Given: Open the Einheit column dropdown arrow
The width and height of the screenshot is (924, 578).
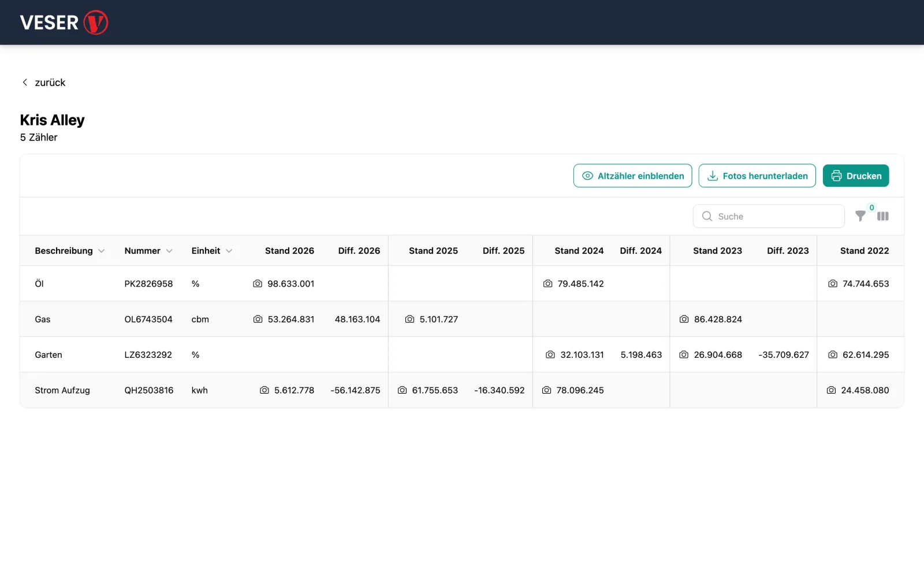Looking at the screenshot, I should pyautogui.click(x=229, y=251).
